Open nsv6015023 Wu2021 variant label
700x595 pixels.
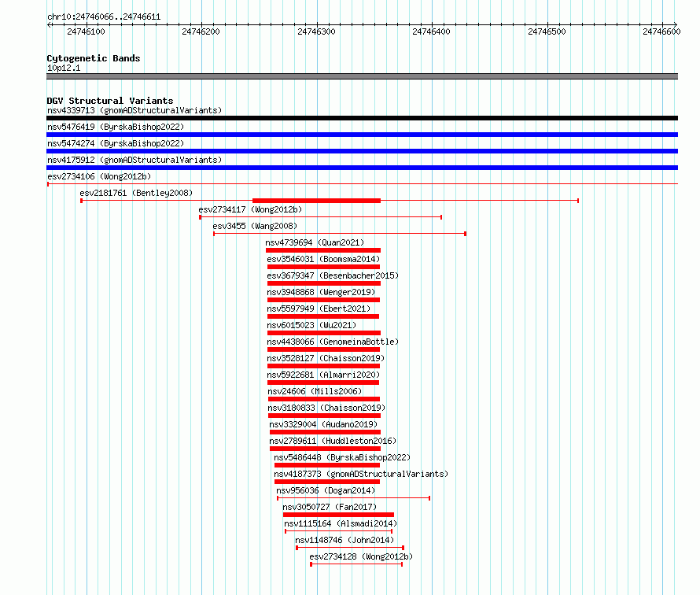311,325
